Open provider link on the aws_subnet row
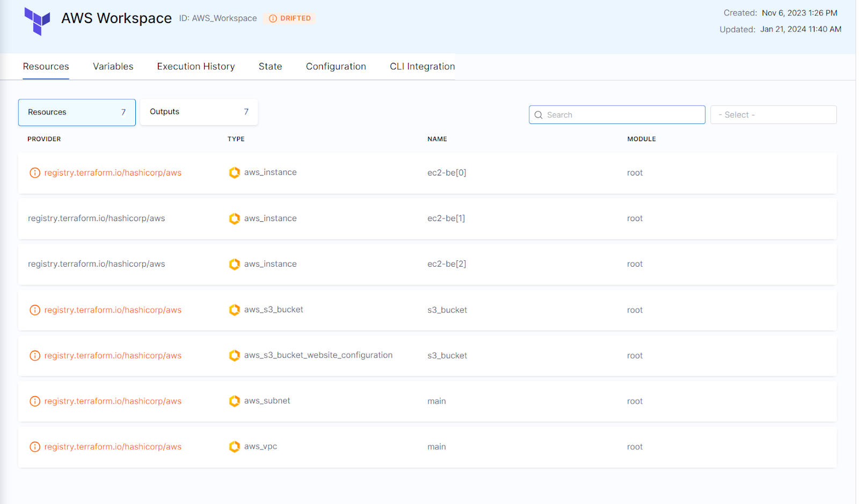Image resolution: width=859 pixels, height=504 pixels. tap(113, 401)
